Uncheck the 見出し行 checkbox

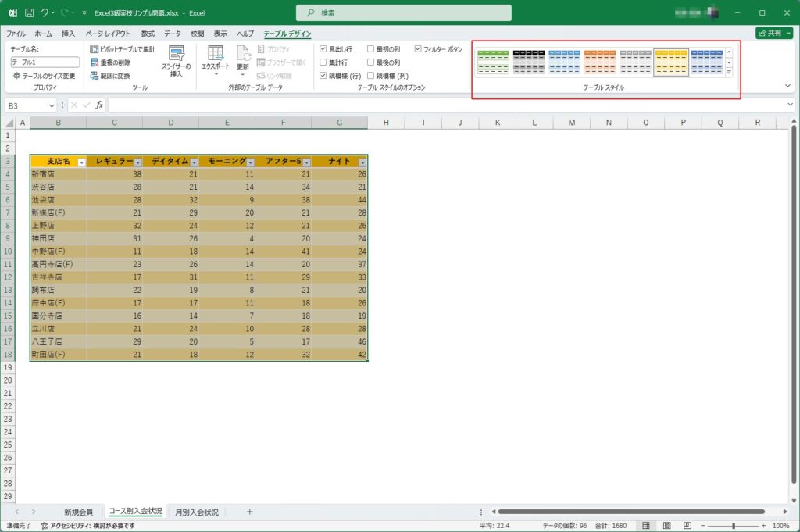323,49
